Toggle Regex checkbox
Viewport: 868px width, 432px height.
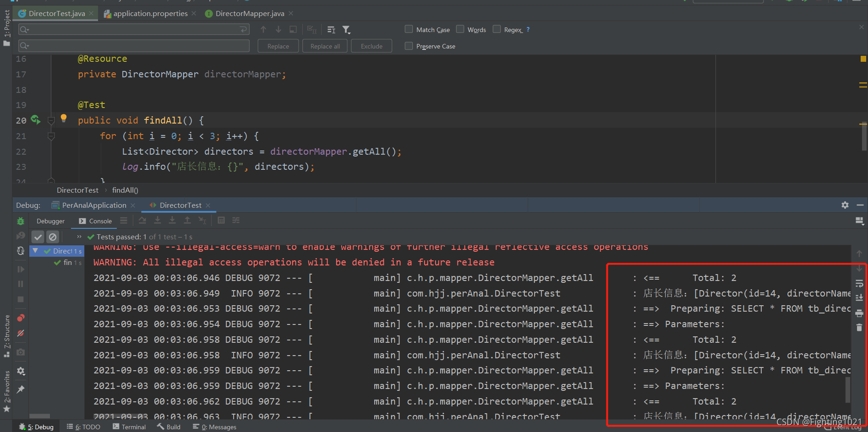pyautogui.click(x=497, y=29)
